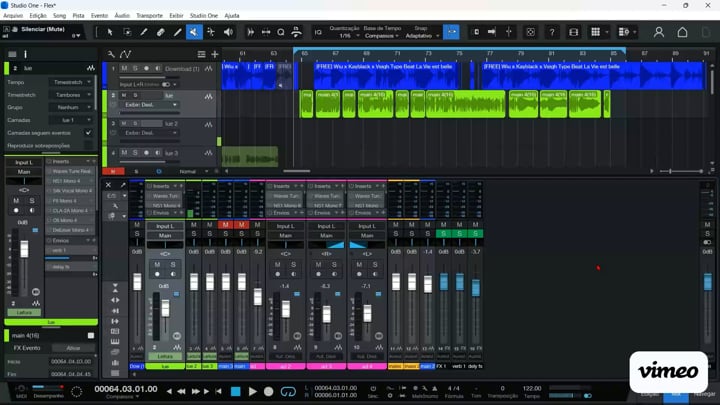This screenshot has width=720, height=405.
Task: Open the Tempo Timestretch dropdown
Action: pyautogui.click(x=72, y=82)
